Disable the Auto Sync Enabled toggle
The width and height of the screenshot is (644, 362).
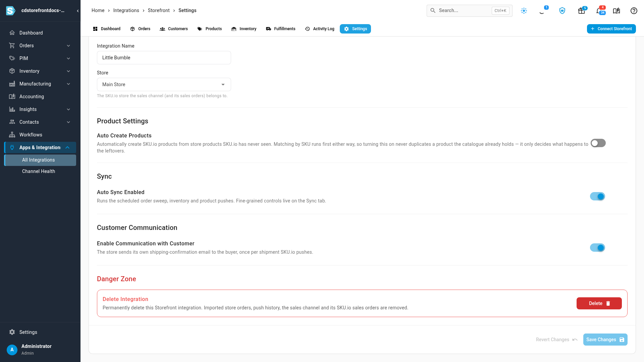[x=598, y=196]
